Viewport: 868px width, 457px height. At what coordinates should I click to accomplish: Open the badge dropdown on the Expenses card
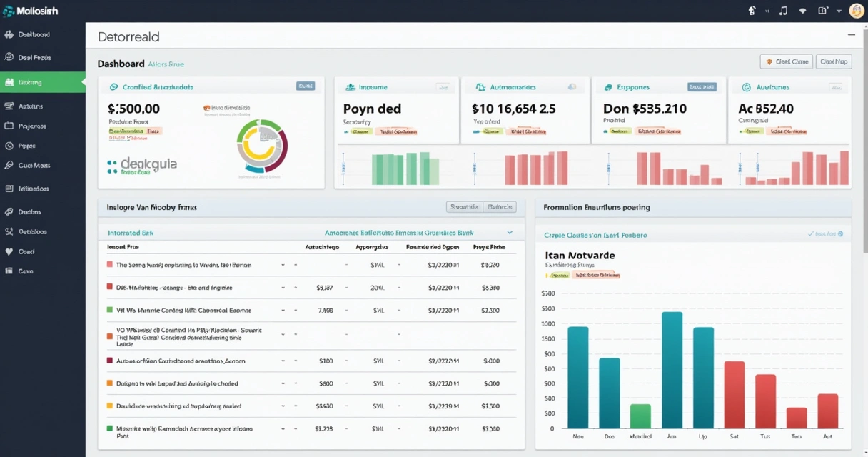(x=701, y=86)
